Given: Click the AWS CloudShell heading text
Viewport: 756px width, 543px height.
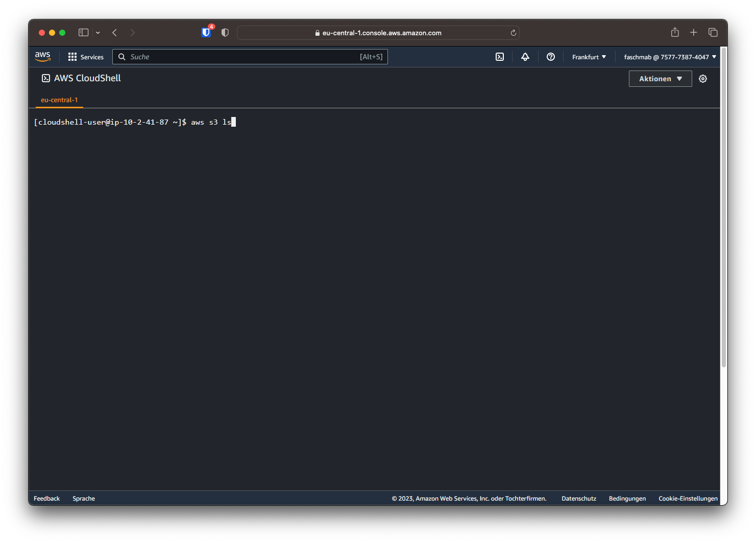Looking at the screenshot, I should (87, 78).
